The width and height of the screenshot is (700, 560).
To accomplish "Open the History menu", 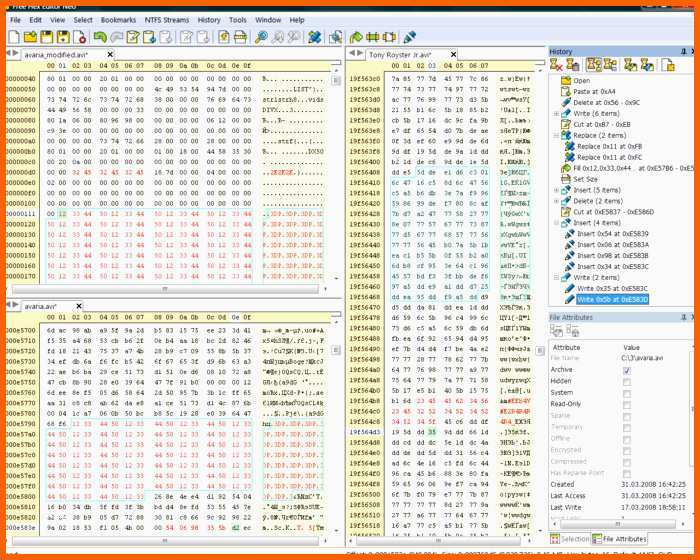I will point(209,20).
